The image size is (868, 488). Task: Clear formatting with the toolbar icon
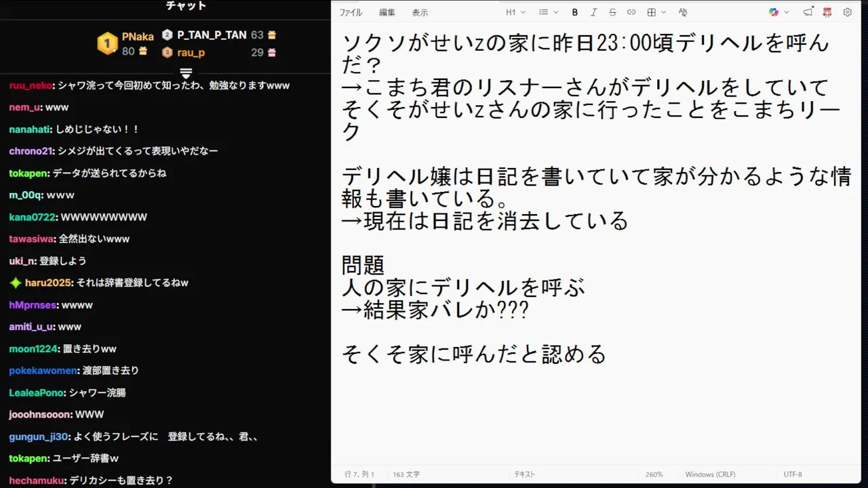click(x=683, y=12)
